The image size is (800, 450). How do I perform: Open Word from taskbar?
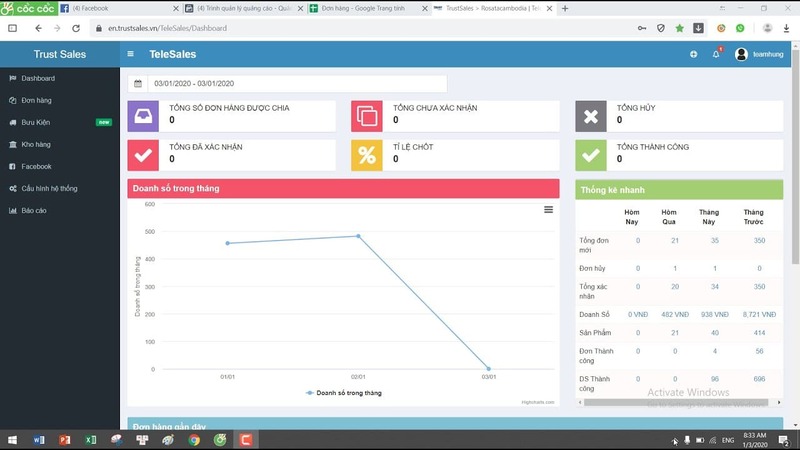tap(39, 439)
